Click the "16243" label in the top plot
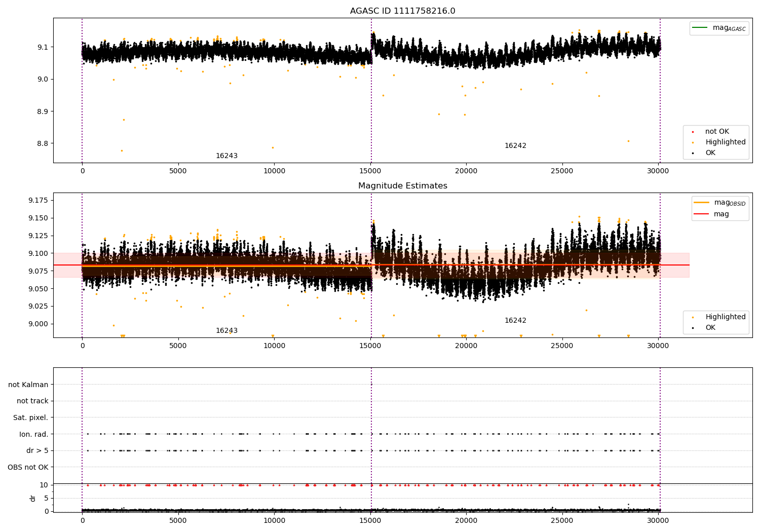 (x=226, y=156)
